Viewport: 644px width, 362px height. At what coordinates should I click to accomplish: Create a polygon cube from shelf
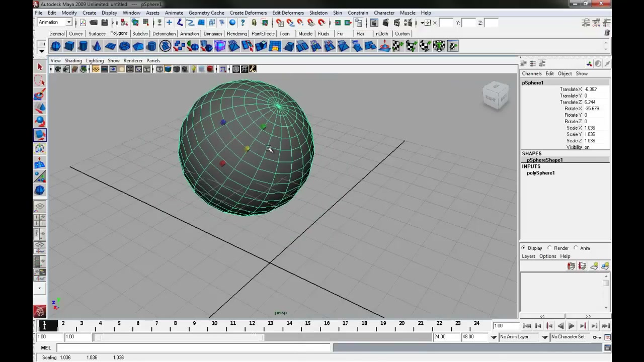tap(69, 46)
